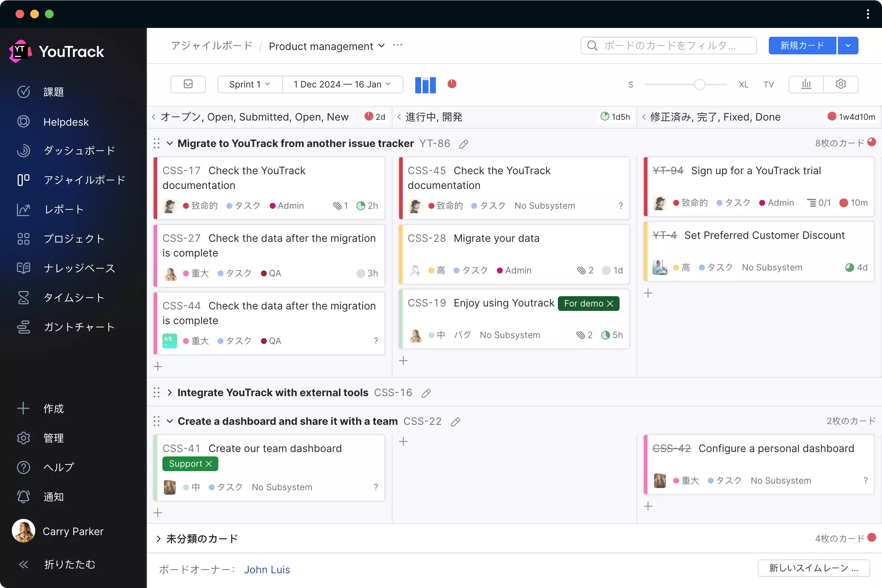Click the Knowledge Base book icon
This screenshot has width=882, height=588.
(x=23, y=268)
